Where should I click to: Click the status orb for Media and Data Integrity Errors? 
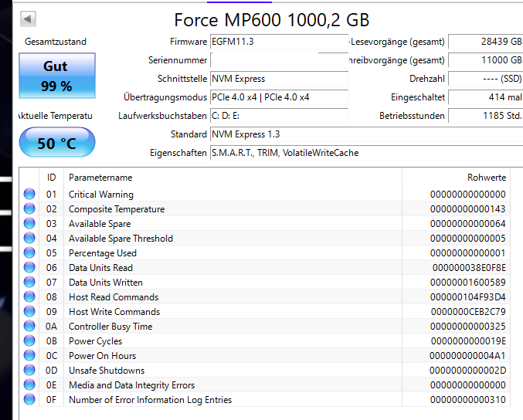click(x=29, y=384)
